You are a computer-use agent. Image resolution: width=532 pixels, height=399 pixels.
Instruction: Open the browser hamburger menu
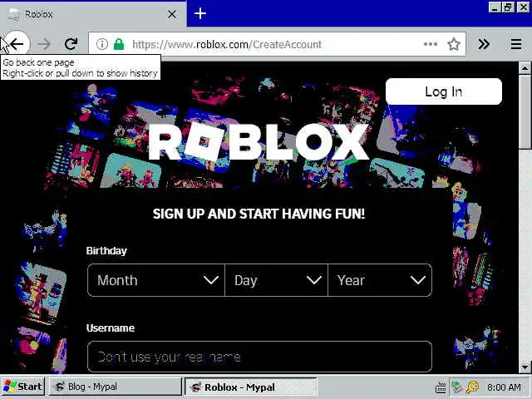tap(516, 44)
